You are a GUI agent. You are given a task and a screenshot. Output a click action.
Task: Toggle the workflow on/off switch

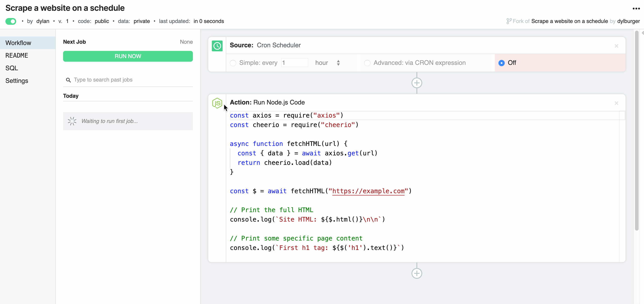click(x=11, y=21)
